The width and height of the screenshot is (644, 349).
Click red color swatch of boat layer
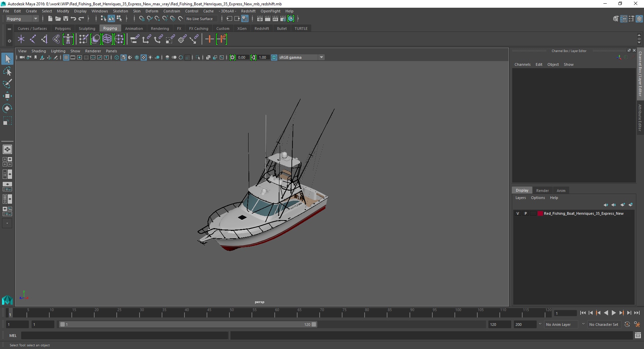click(540, 213)
